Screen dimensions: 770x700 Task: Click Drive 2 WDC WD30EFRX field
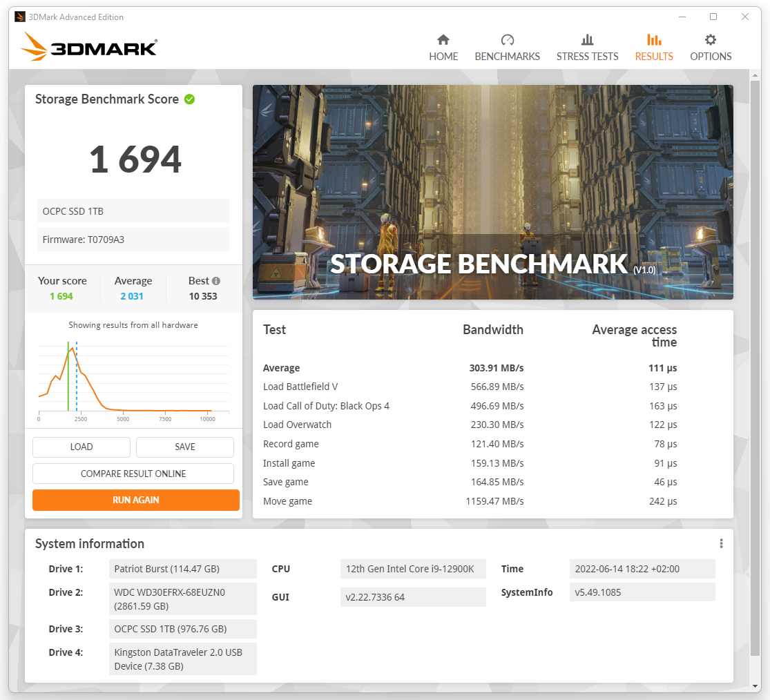[x=183, y=599]
